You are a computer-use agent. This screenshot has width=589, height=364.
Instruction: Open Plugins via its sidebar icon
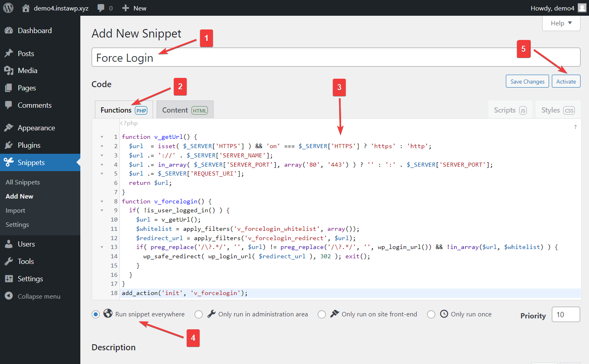[x=9, y=145]
